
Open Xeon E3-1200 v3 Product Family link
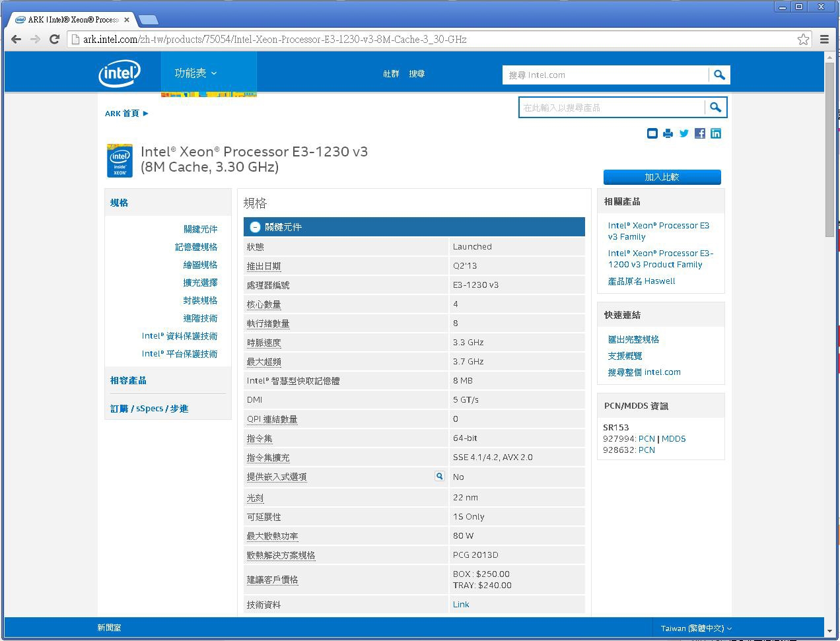click(660, 259)
